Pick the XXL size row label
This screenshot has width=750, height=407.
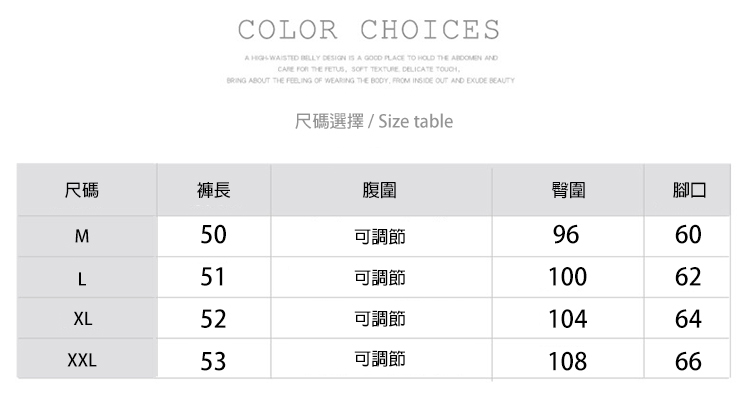click(x=82, y=360)
